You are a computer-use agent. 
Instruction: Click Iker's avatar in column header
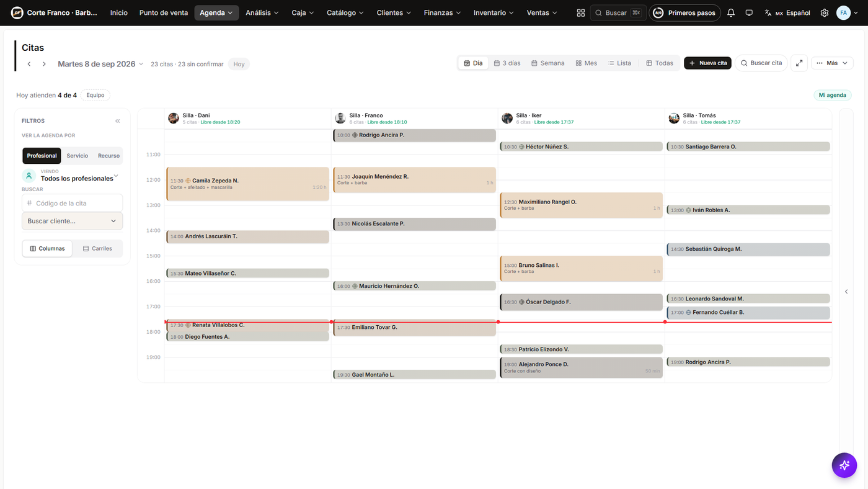507,118
